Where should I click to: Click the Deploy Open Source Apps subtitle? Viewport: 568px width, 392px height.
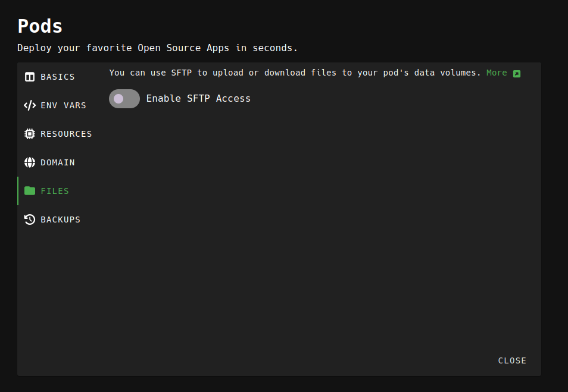click(157, 48)
